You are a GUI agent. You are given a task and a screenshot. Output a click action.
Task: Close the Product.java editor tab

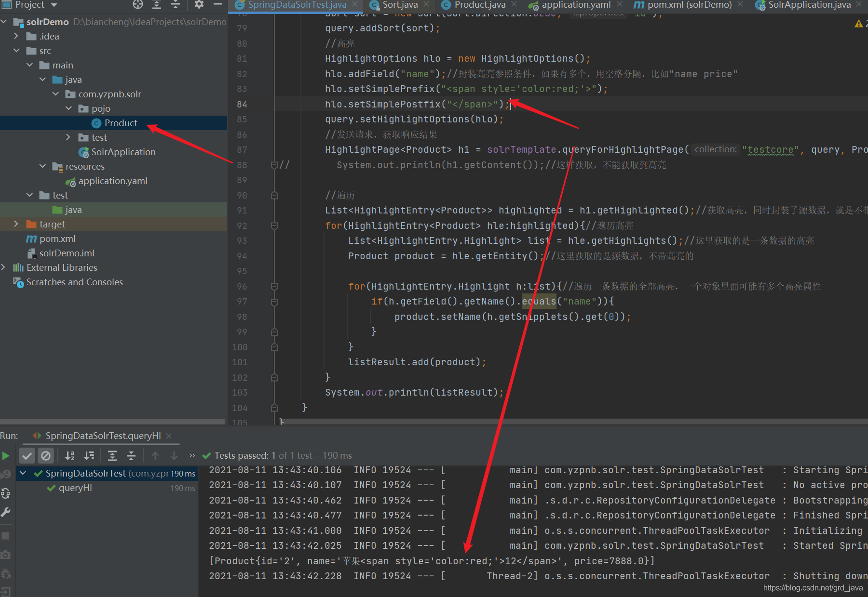pyautogui.click(x=514, y=4)
